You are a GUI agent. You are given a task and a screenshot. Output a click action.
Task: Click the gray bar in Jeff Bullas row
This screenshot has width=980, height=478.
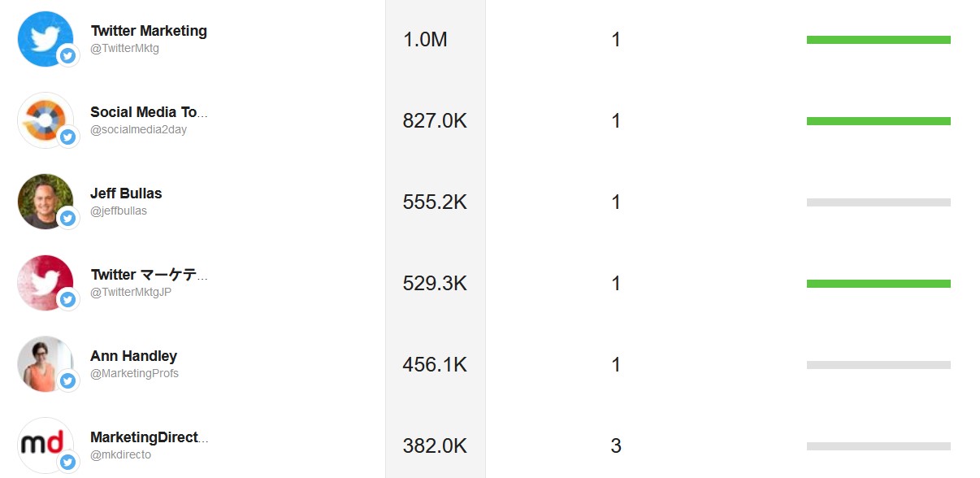point(878,202)
